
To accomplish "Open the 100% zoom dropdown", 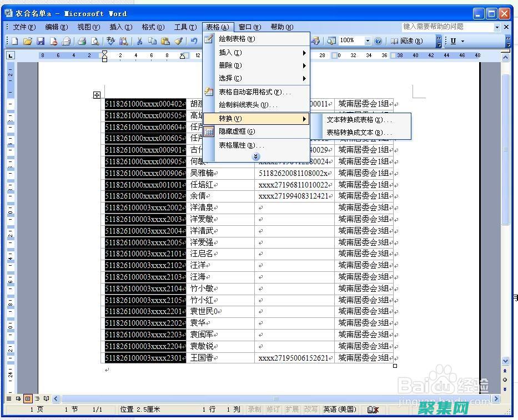I will pos(368,41).
